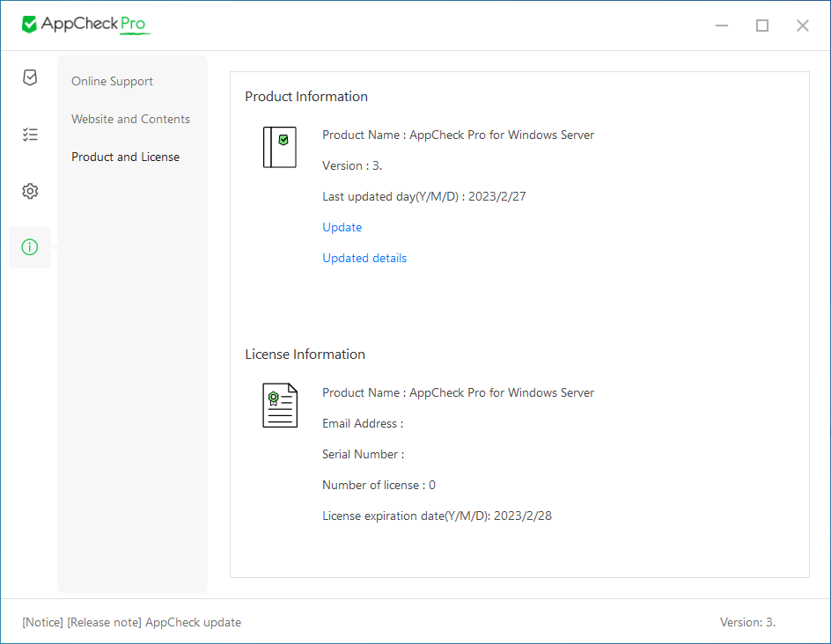Maximize the AppCheck Pro window
Viewport: 831px width, 644px height.
[x=762, y=26]
